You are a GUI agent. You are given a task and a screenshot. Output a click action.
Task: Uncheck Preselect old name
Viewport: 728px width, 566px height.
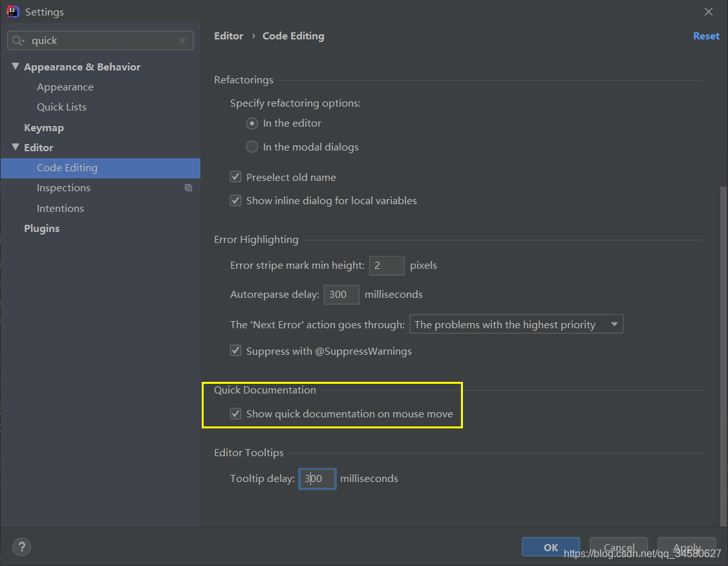[236, 177]
